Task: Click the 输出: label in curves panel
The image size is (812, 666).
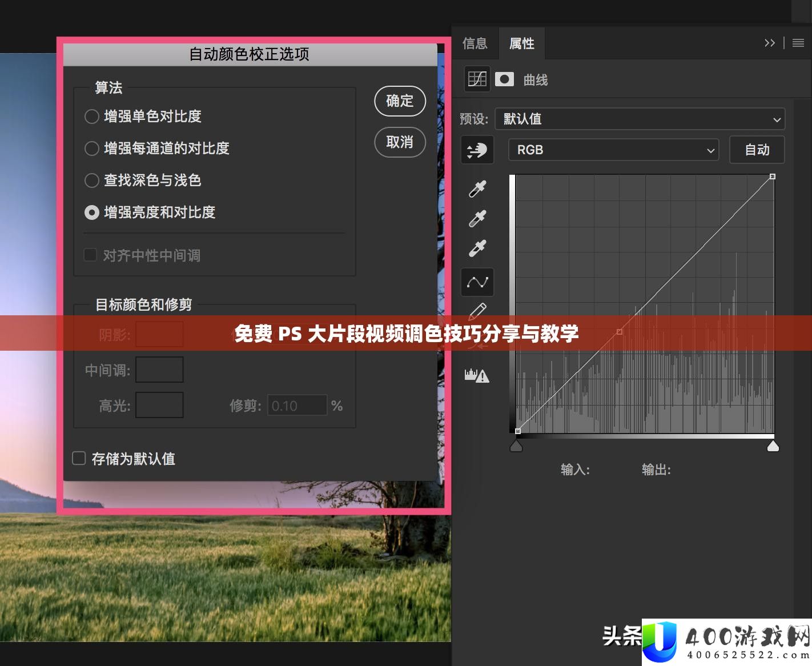Action: point(656,470)
